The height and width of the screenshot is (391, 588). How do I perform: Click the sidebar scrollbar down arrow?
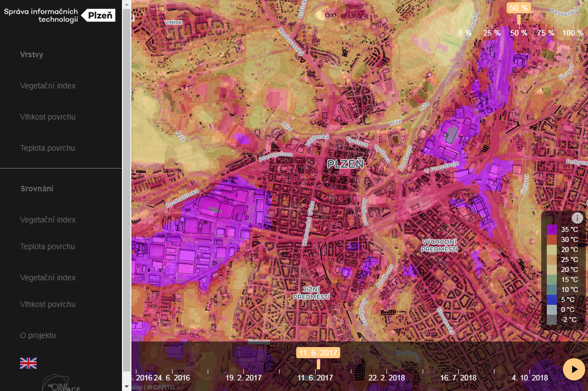click(x=126, y=387)
